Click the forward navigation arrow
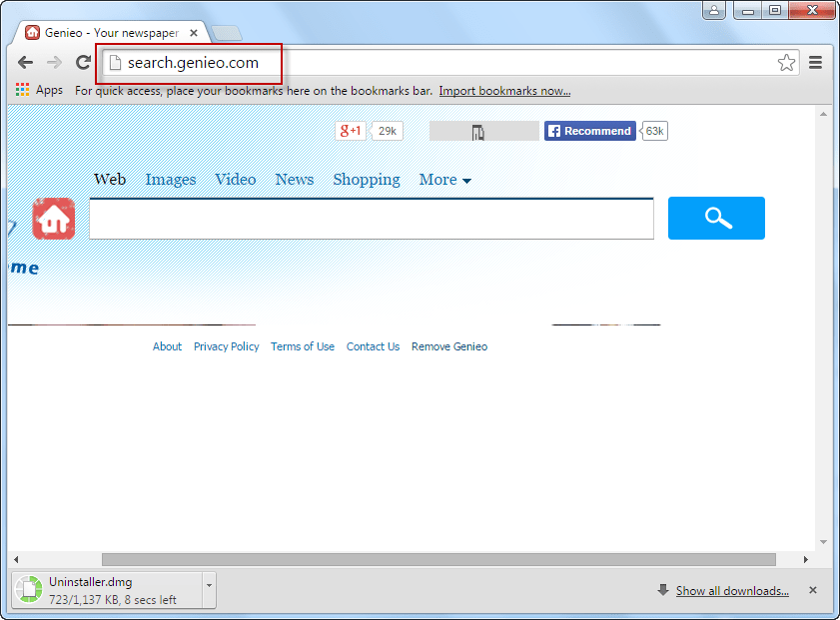The width and height of the screenshot is (840, 620). coord(54,63)
